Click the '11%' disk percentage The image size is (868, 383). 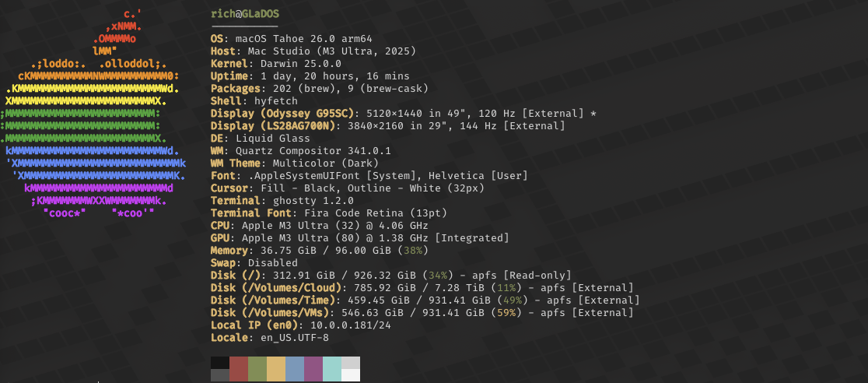[506, 288]
